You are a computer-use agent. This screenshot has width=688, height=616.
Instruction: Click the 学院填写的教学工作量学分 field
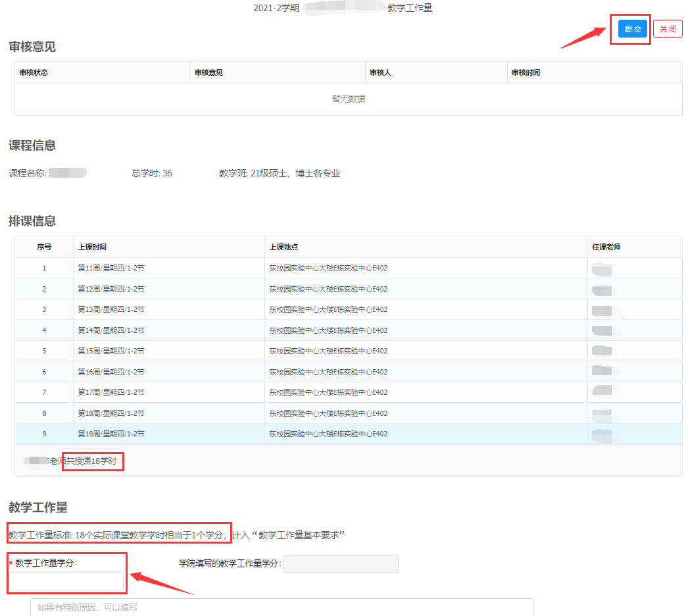341,564
